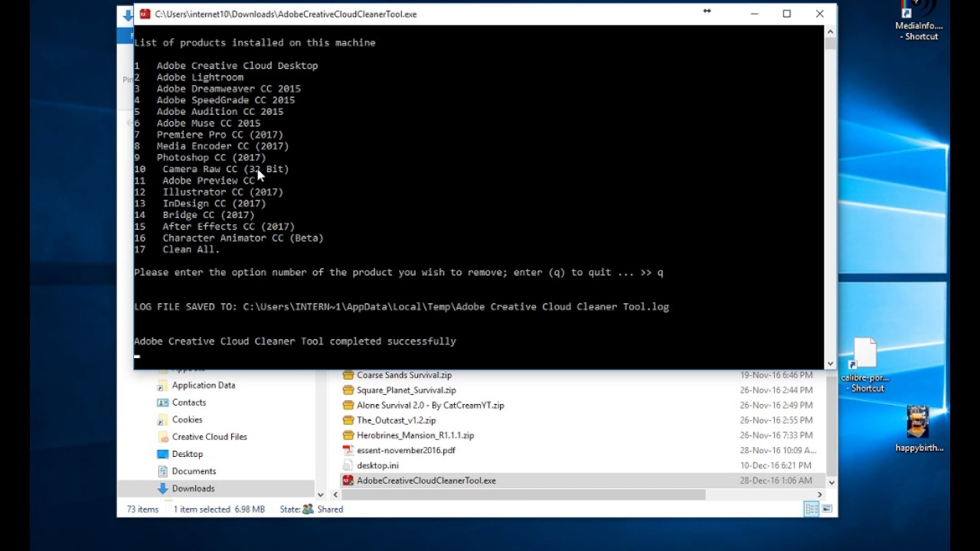Click date 28-Dec-16 1:06 AM cell
This screenshot has height=551, width=980.
pos(776,481)
